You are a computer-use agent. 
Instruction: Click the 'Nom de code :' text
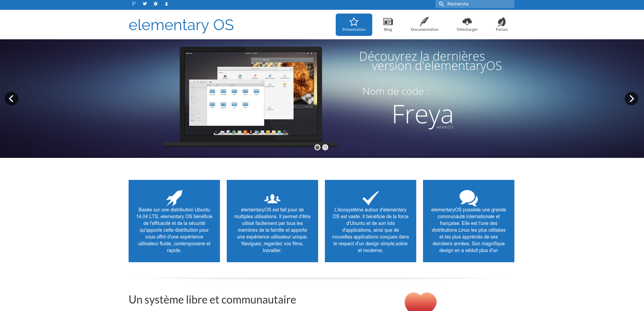(396, 91)
